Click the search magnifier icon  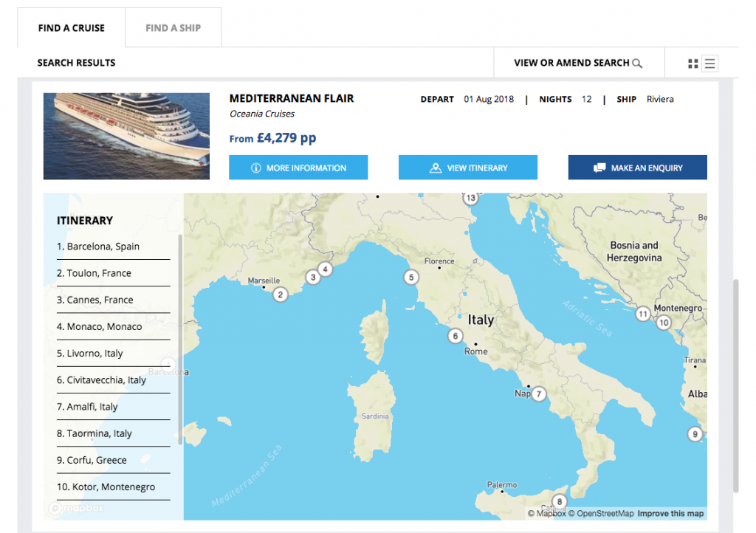tap(637, 63)
